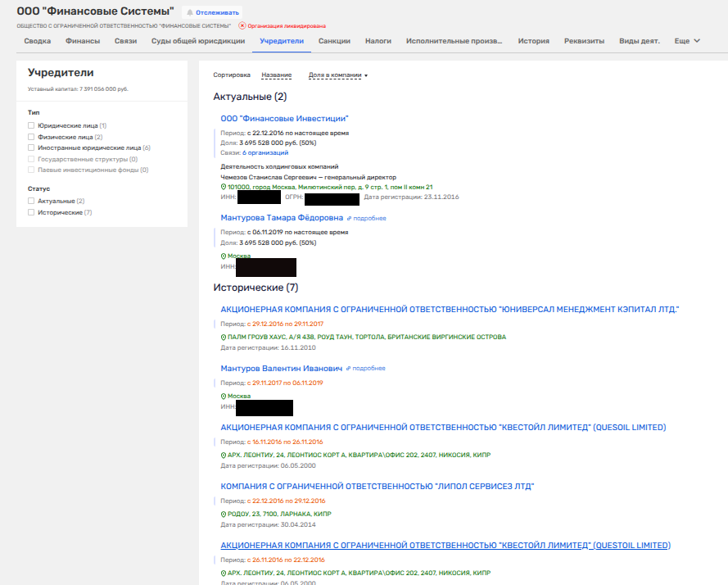Switch to the Финансы tab

(x=83, y=41)
